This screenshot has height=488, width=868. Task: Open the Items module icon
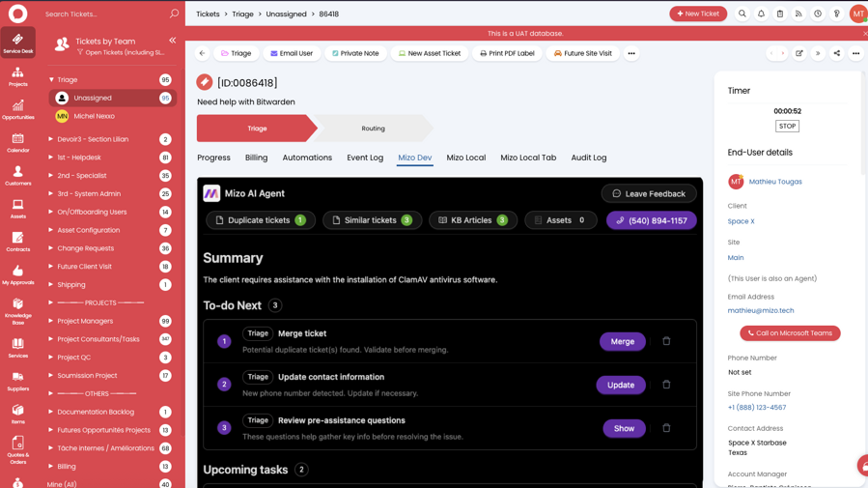[17, 414]
